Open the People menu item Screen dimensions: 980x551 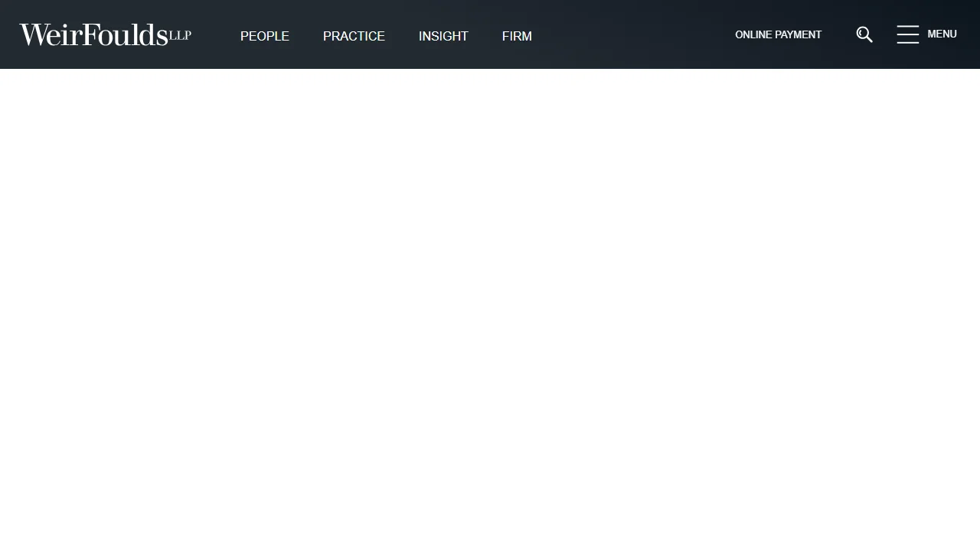click(265, 36)
